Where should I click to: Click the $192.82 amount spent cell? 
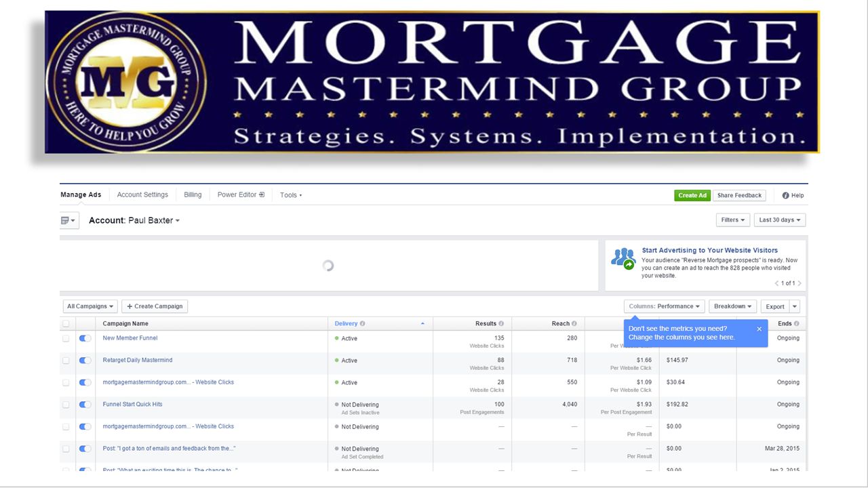[677, 405]
